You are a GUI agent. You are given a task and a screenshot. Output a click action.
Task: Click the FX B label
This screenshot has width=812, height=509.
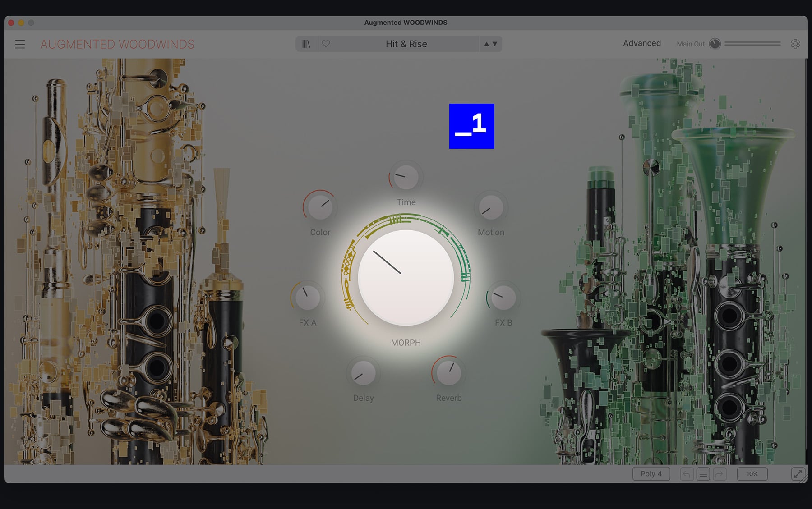pyautogui.click(x=503, y=323)
